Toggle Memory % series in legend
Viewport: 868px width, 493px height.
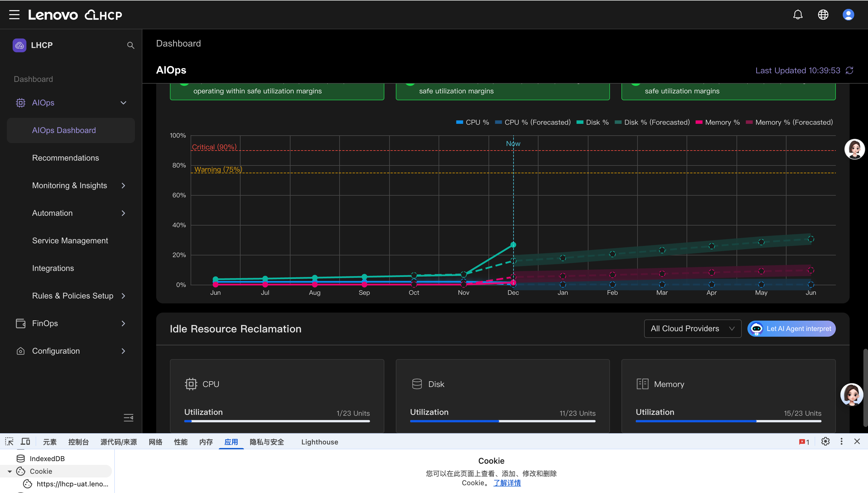click(x=718, y=122)
